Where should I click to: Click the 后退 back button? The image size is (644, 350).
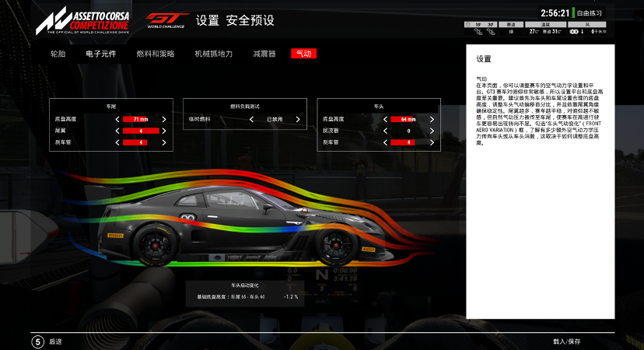(x=55, y=341)
